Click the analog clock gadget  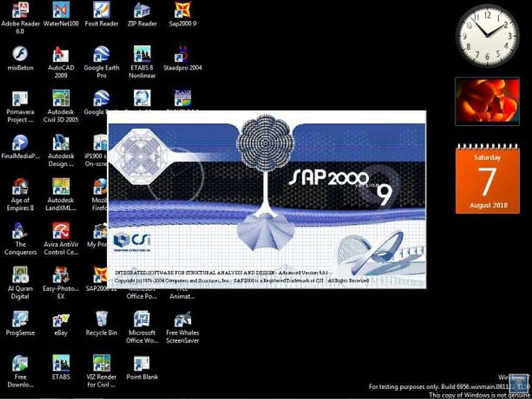click(x=487, y=35)
